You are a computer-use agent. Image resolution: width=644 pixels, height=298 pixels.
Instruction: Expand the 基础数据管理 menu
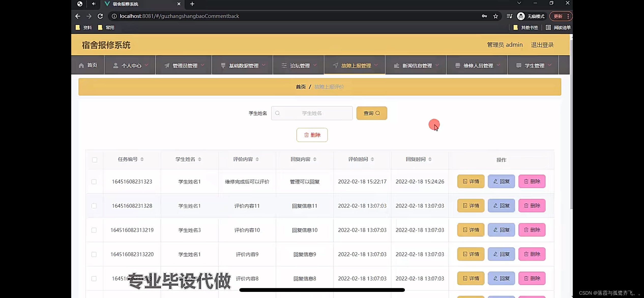tap(242, 65)
